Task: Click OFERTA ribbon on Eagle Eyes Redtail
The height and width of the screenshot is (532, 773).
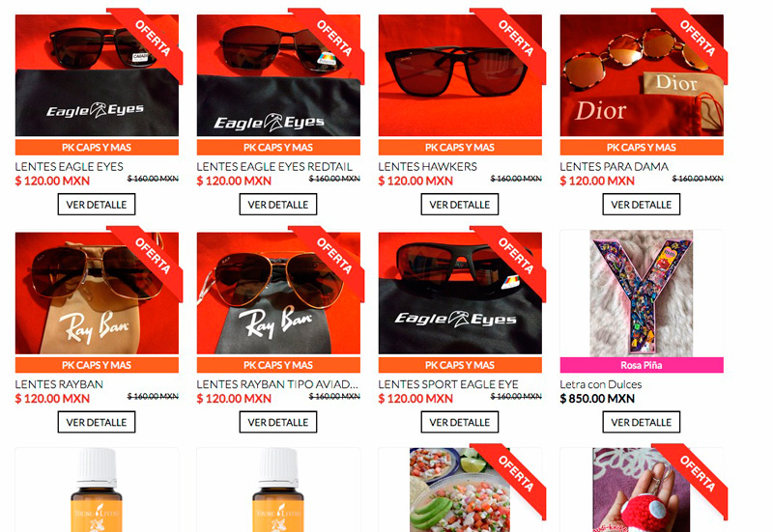Action: [x=334, y=39]
